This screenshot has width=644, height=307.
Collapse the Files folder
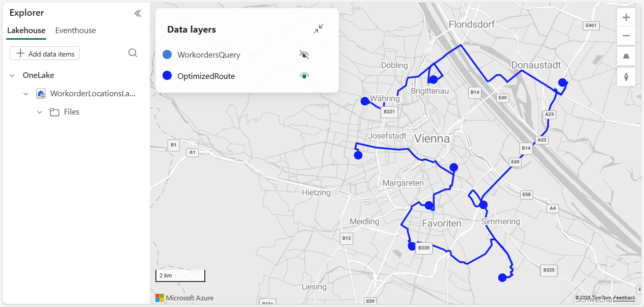[40, 112]
